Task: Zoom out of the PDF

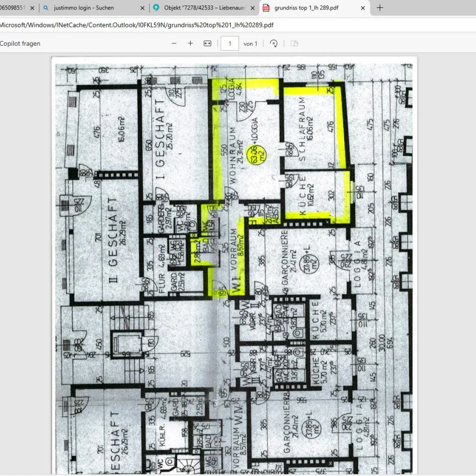Action: coord(174,44)
